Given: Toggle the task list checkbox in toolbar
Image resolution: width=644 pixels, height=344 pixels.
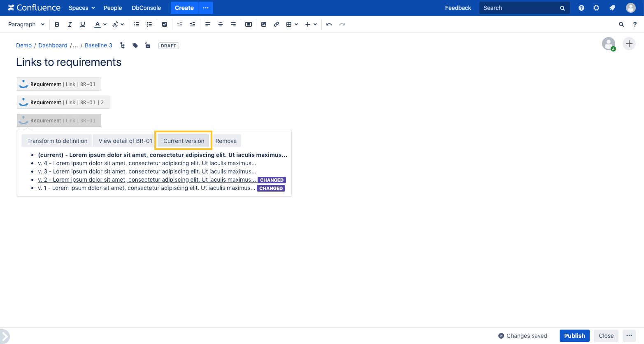Looking at the screenshot, I should [x=165, y=24].
